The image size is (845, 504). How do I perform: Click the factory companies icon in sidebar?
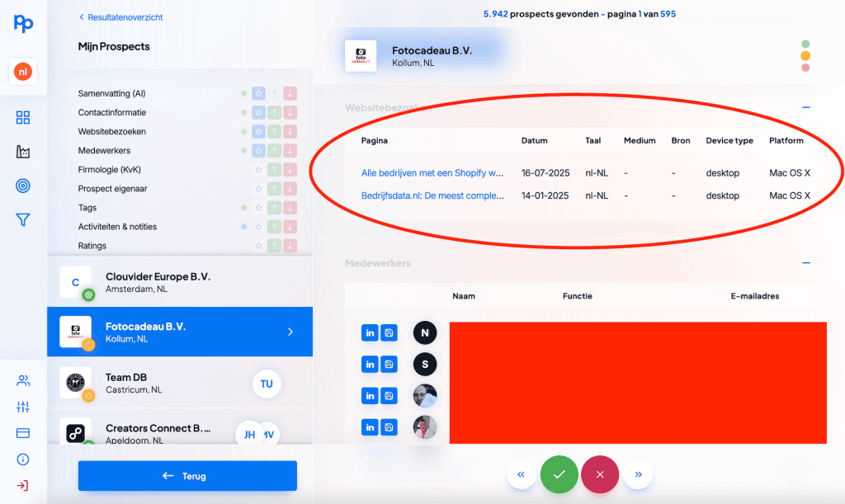[23, 152]
